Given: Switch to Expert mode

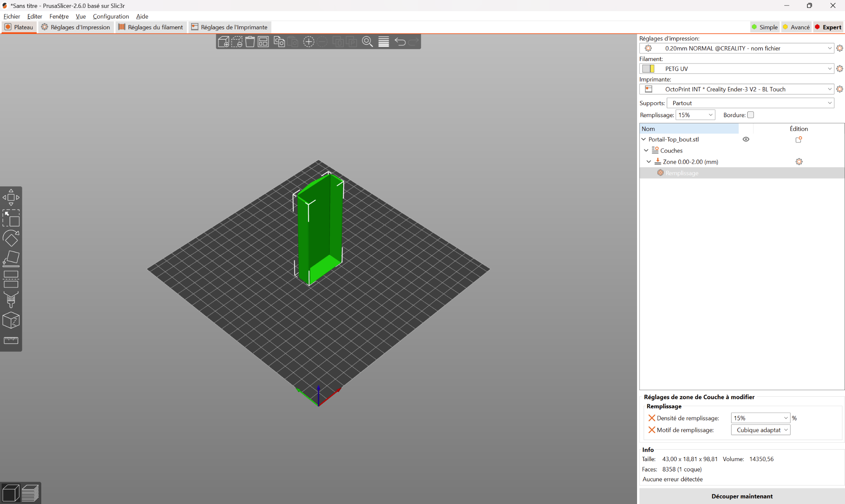Looking at the screenshot, I should pyautogui.click(x=828, y=27).
